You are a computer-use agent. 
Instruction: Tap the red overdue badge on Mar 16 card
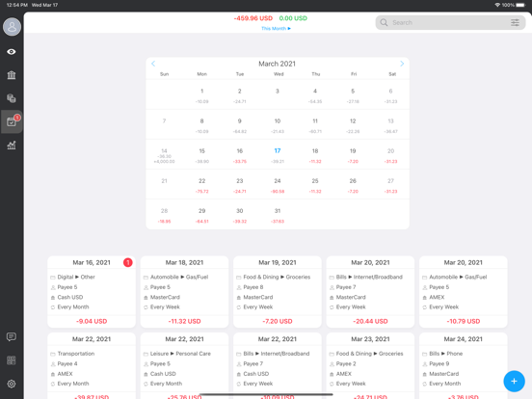(x=128, y=262)
